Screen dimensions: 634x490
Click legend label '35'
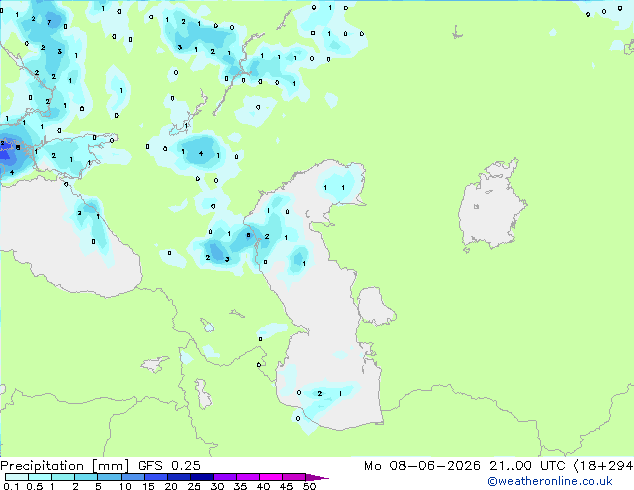click(x=240, y=486)
